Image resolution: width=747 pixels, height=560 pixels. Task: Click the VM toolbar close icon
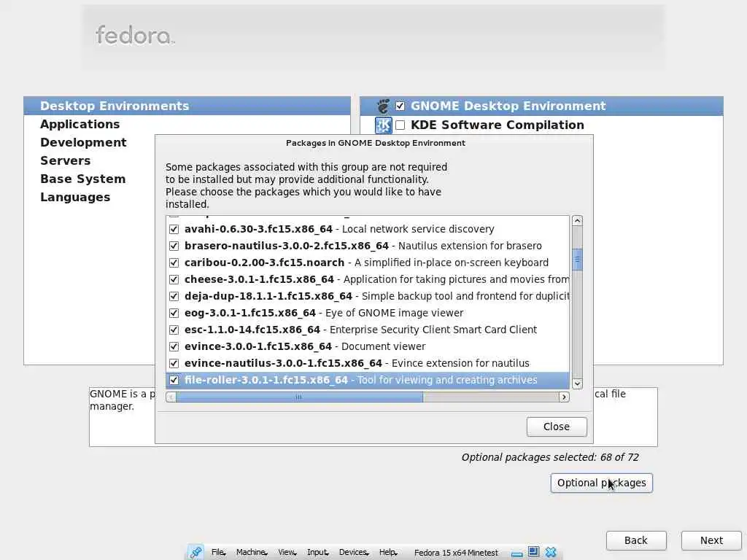tap(551, 552)
